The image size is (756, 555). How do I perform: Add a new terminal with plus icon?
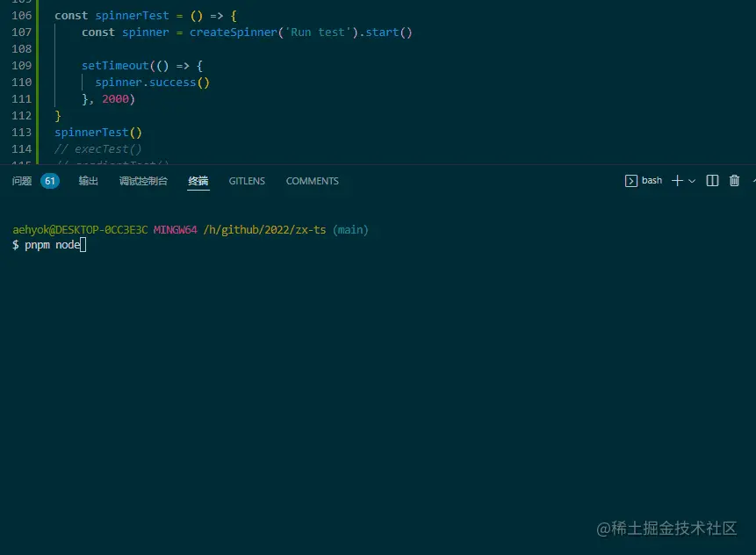pyautogui.click(x=677, y=180)
